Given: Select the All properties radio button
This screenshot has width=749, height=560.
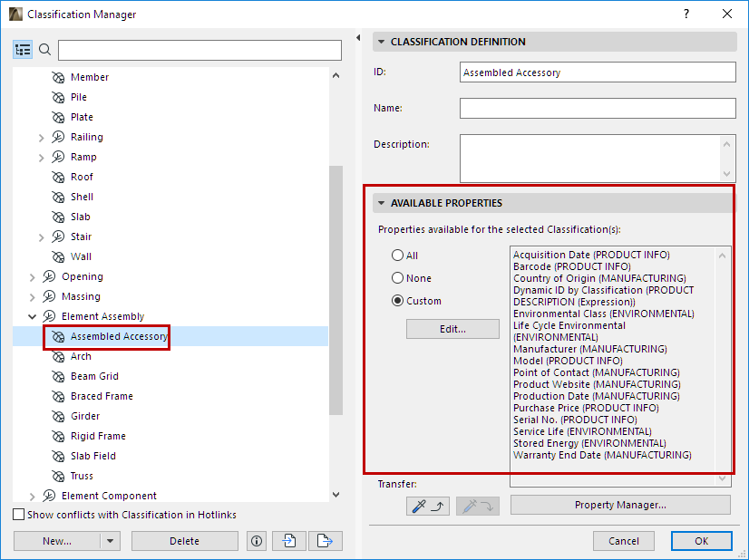Looking at the screenshot, I should (397, 255).
